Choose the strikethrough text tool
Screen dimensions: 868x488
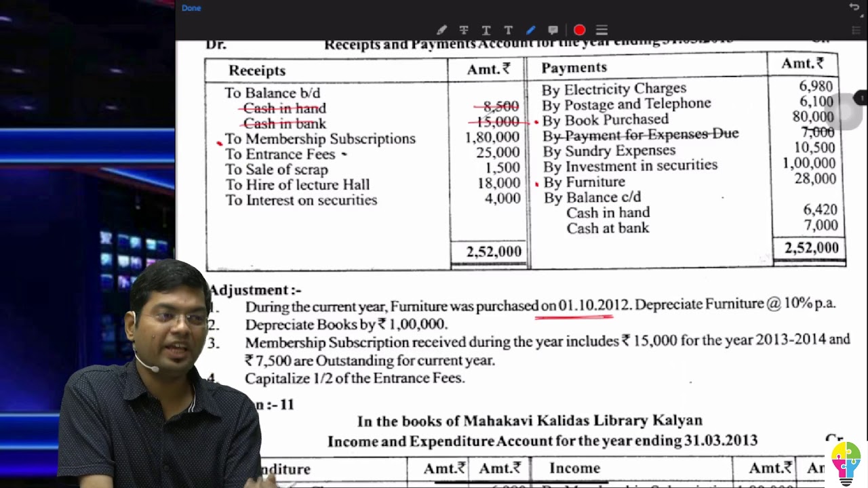[464, 30]
